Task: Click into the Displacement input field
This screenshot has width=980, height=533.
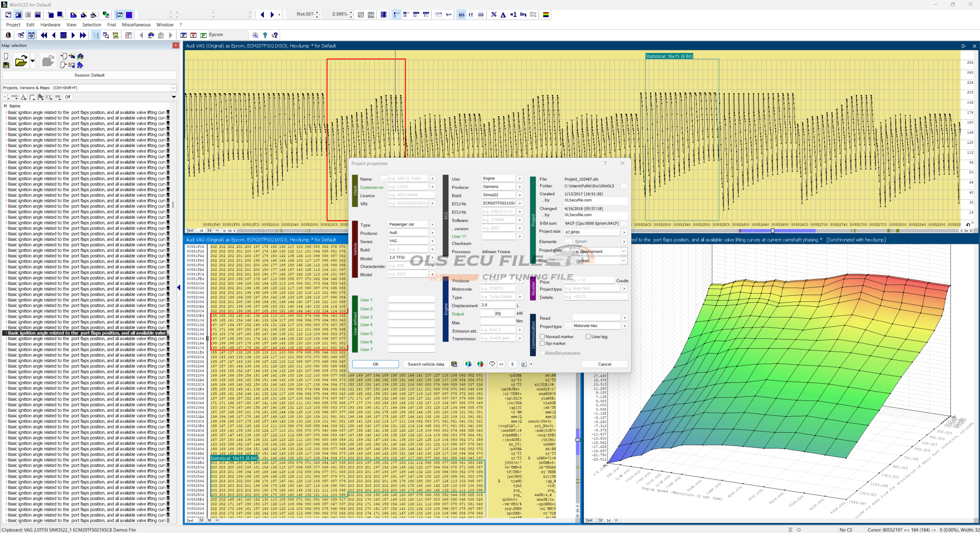Action: pos(498,305)
